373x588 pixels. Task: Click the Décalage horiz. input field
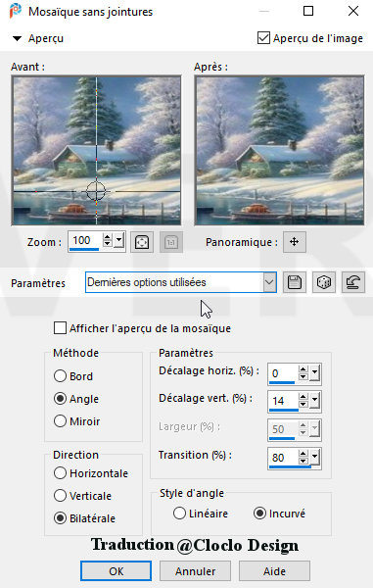(284, 373)
